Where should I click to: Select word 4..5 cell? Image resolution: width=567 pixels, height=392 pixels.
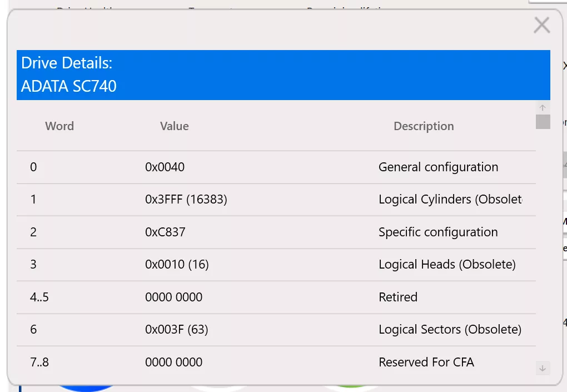39,297
